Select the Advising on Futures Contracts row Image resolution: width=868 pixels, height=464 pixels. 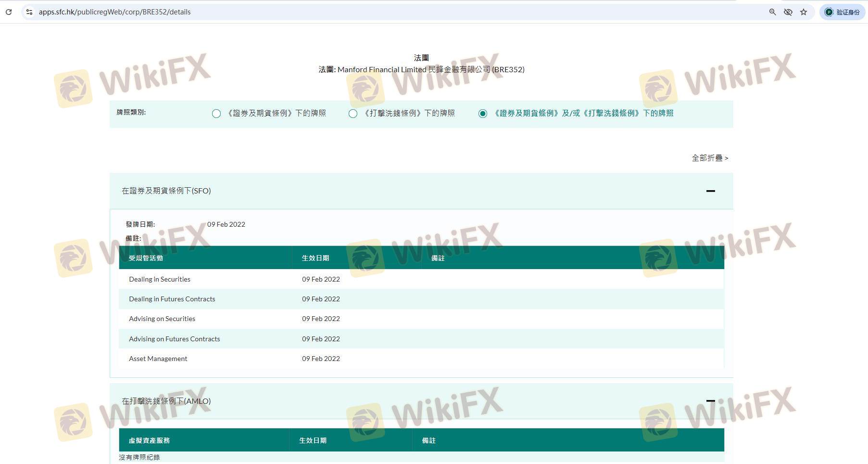click(x=174, y=339)
